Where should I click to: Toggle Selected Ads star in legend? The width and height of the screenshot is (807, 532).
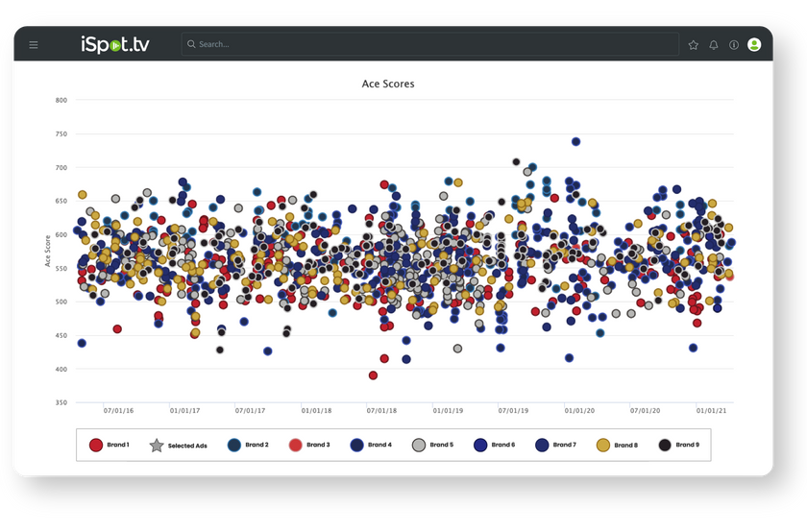click(x=156, y=445)
